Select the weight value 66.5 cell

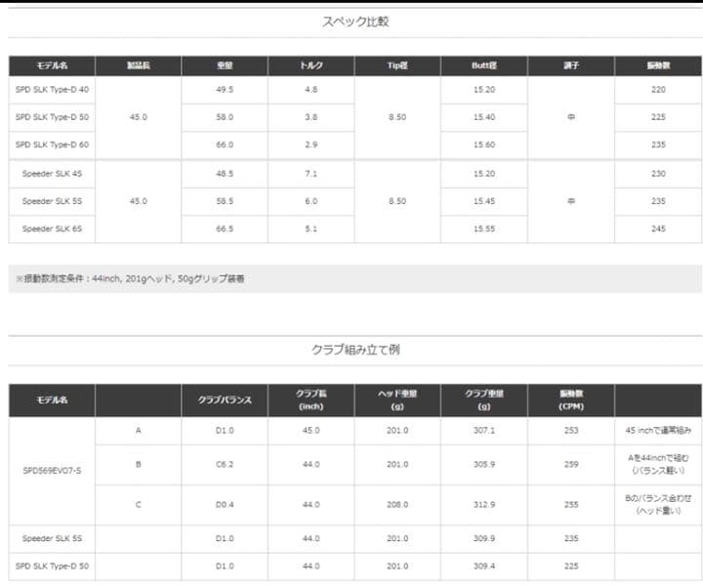225,229
